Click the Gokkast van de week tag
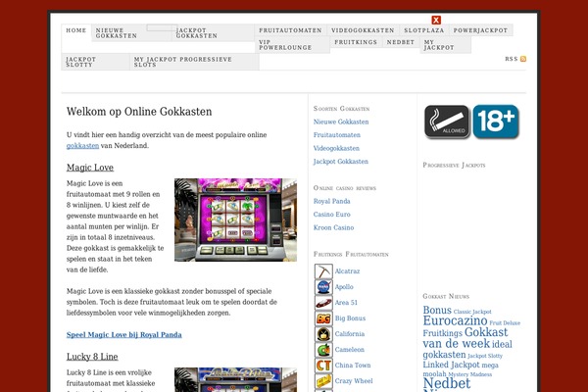 coord(465,337)
